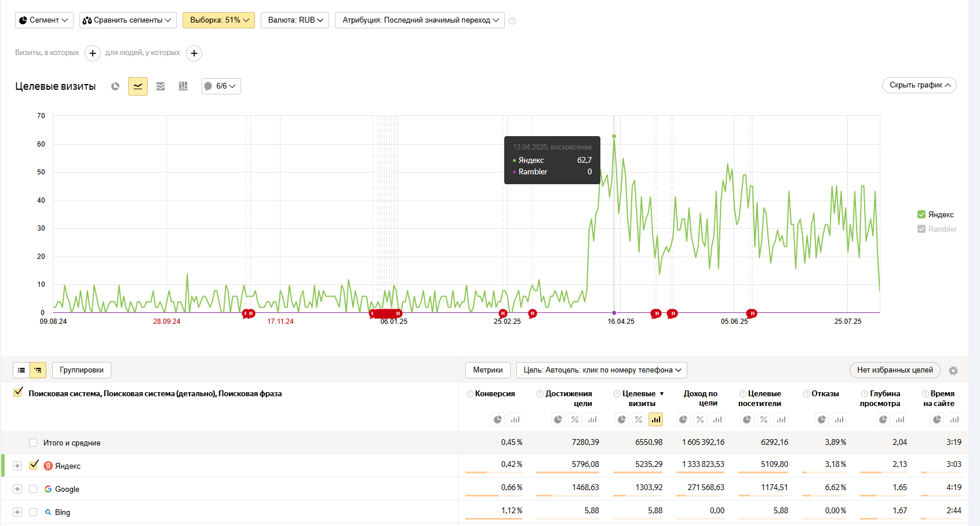This screenshot has width=980, height=526.
Task: Show tree table view
Action: (x=38, y=370)
